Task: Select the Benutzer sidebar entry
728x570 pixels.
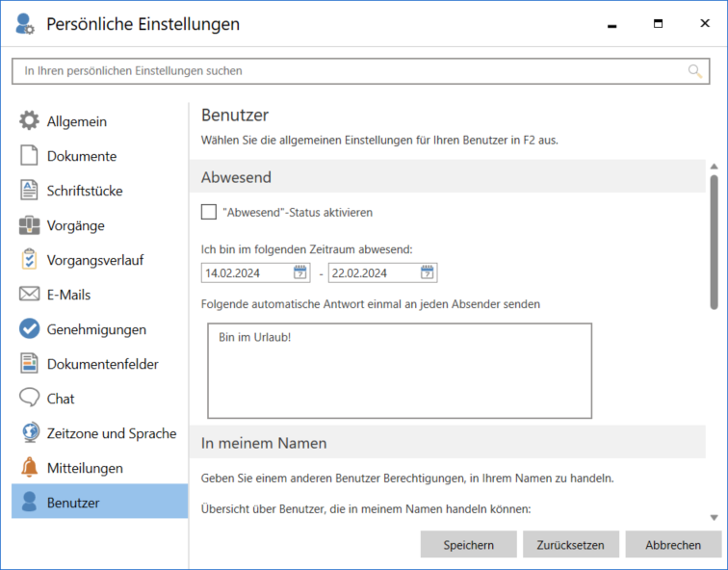Action: (100, 501)
